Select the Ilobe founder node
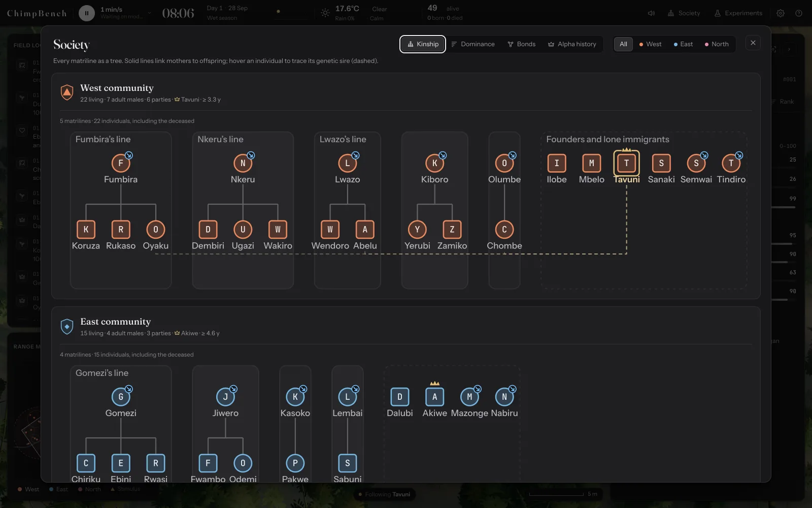The image size is (812, 508). [x=557, y=163]
